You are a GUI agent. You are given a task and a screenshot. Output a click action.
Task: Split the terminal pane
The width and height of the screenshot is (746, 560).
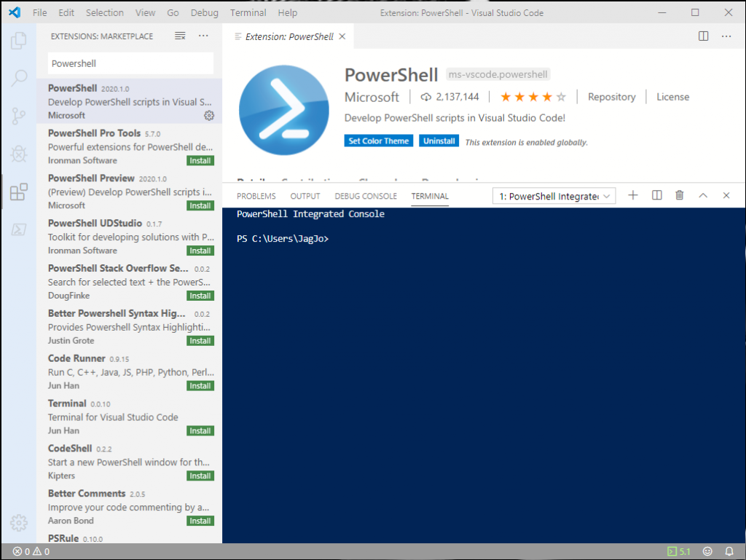[656, 195]
